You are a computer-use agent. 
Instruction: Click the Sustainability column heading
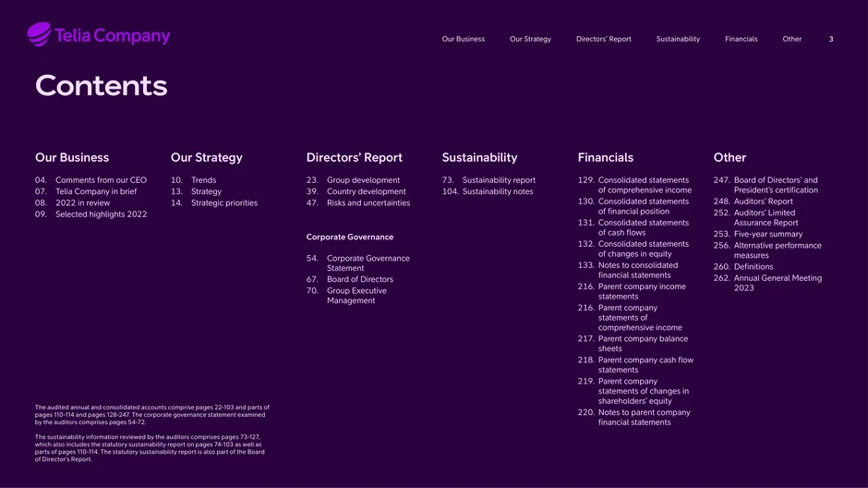(x=479, y=157)
